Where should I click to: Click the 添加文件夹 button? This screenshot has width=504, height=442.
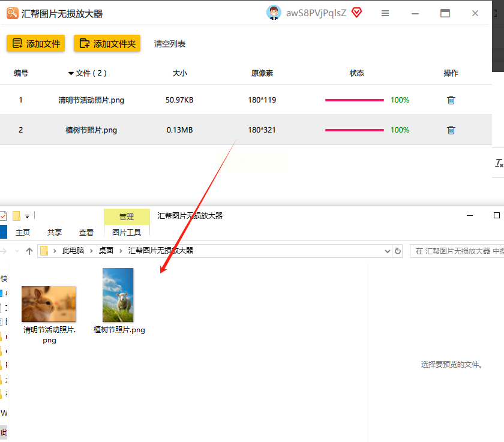(107, 43)
